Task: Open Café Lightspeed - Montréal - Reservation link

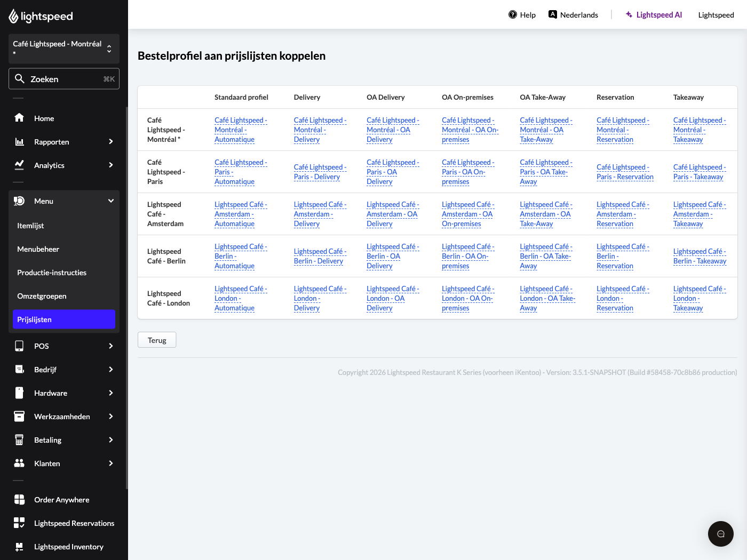Action: [623, 130]
